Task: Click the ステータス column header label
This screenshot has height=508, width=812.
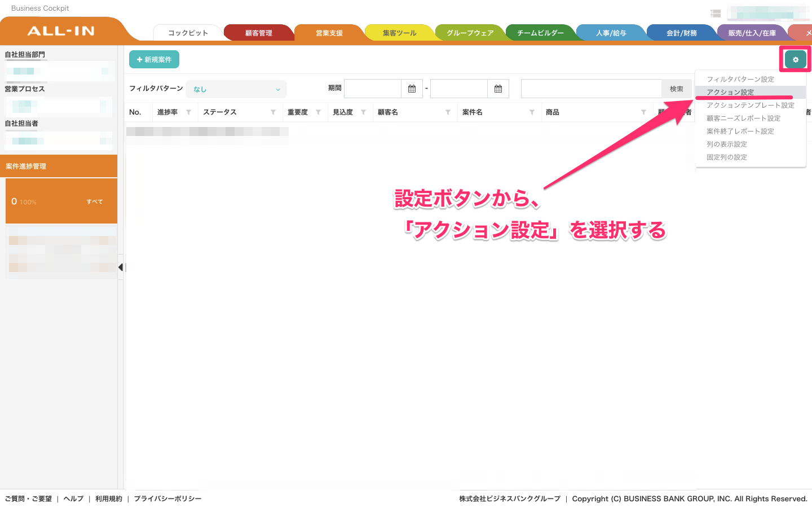Action: coord(220,112)
